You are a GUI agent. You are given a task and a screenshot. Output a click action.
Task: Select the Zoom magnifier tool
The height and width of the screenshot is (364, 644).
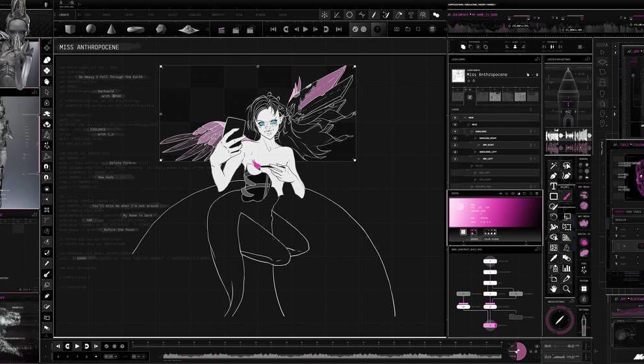(567, 289)
